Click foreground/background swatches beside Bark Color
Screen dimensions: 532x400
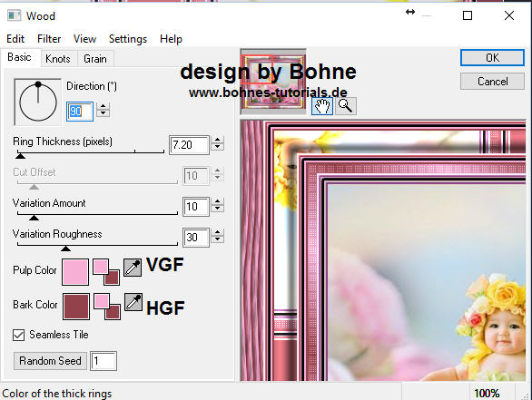(107, 307)
